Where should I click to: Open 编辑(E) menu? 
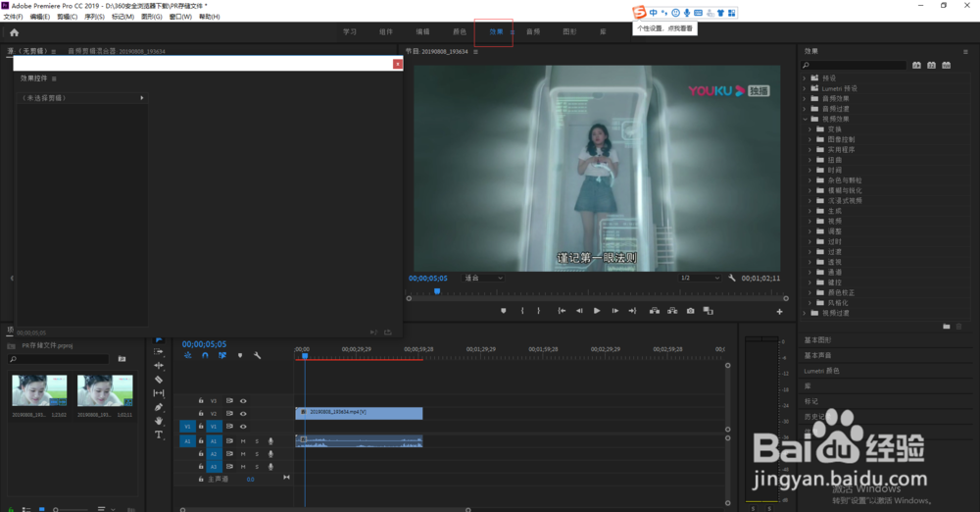pyautogui.click(x=39, y=17)
